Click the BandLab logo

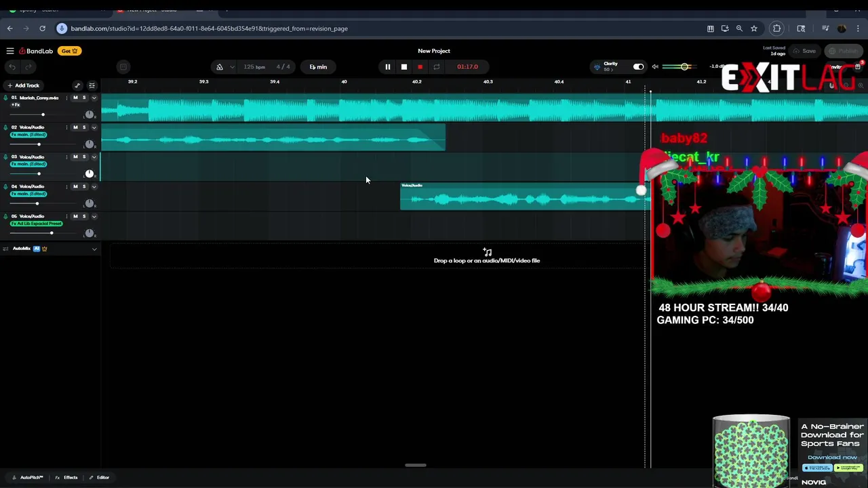(x=36, y=51)
